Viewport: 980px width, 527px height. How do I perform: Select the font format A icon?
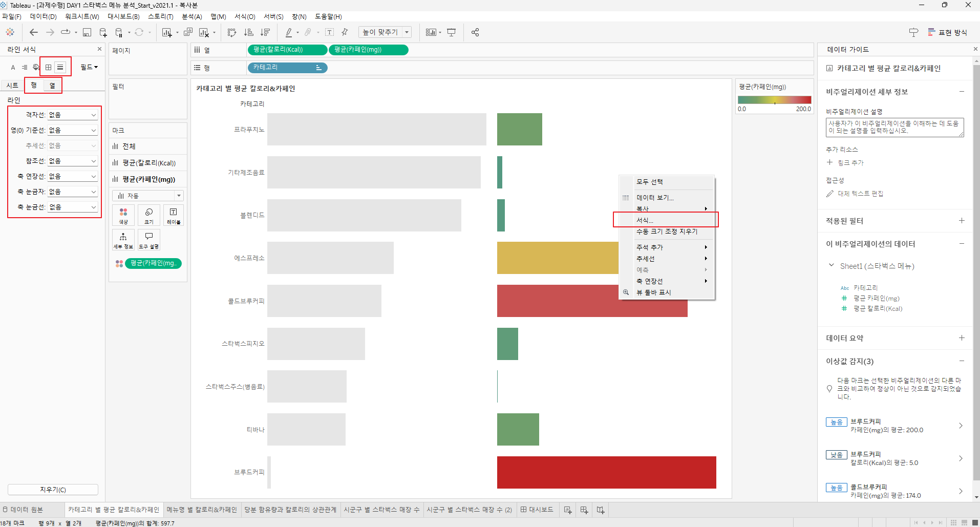13,67
